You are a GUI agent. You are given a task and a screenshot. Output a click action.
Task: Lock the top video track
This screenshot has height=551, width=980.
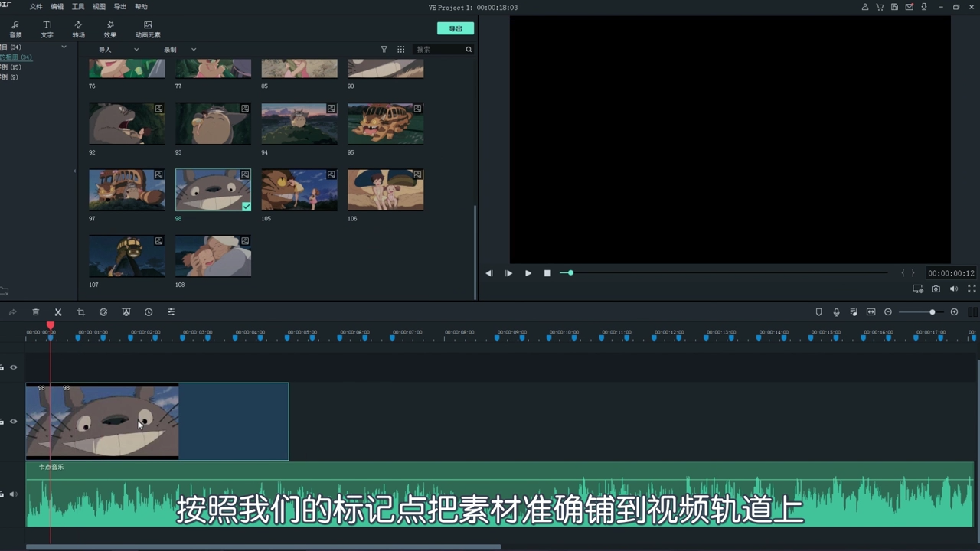2,367
